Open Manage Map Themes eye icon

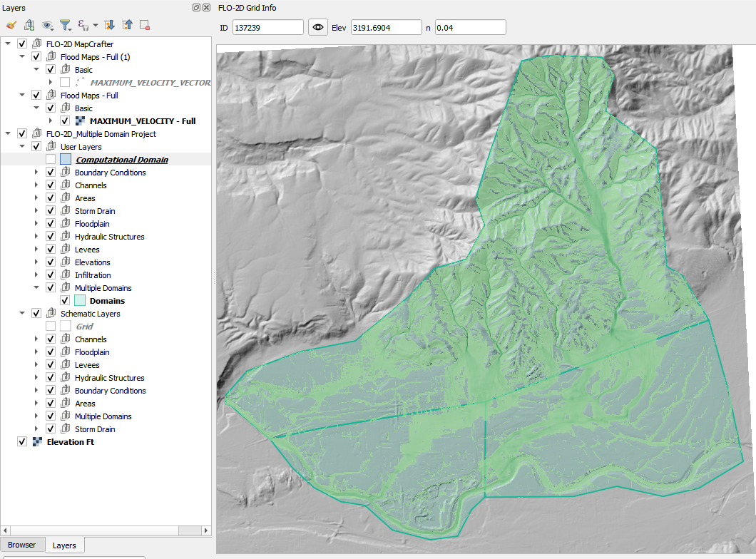point(48,25)
